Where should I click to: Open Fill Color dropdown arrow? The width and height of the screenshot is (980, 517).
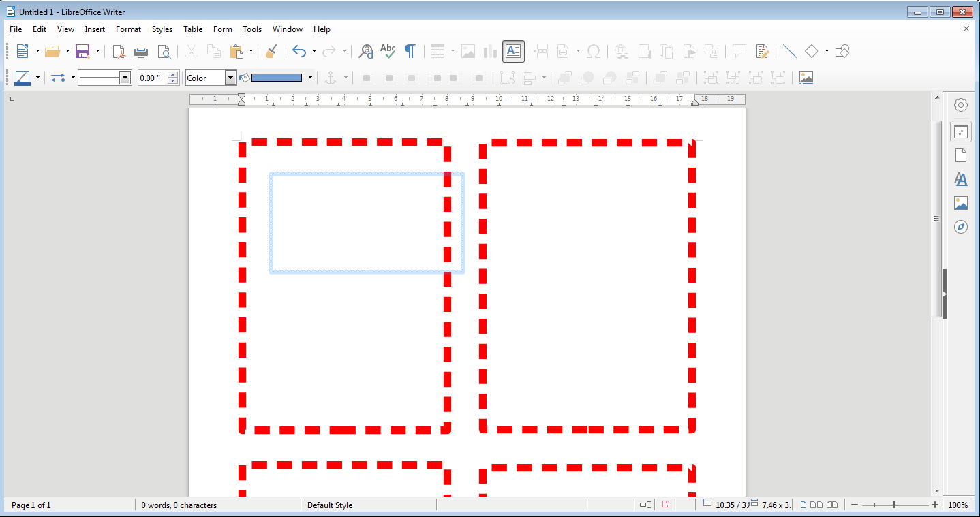(x=310, y=78)
